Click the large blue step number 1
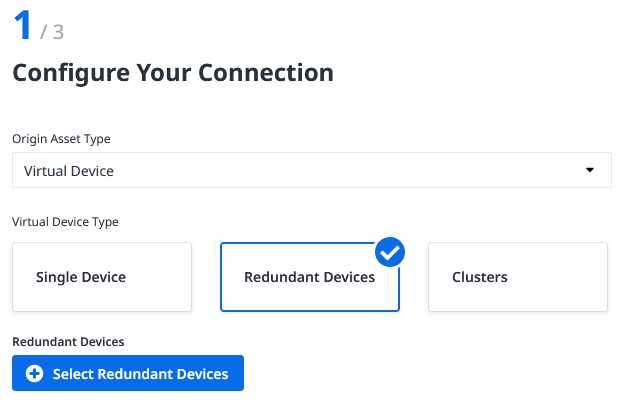The image size is (631, 415). coord(23,25)
